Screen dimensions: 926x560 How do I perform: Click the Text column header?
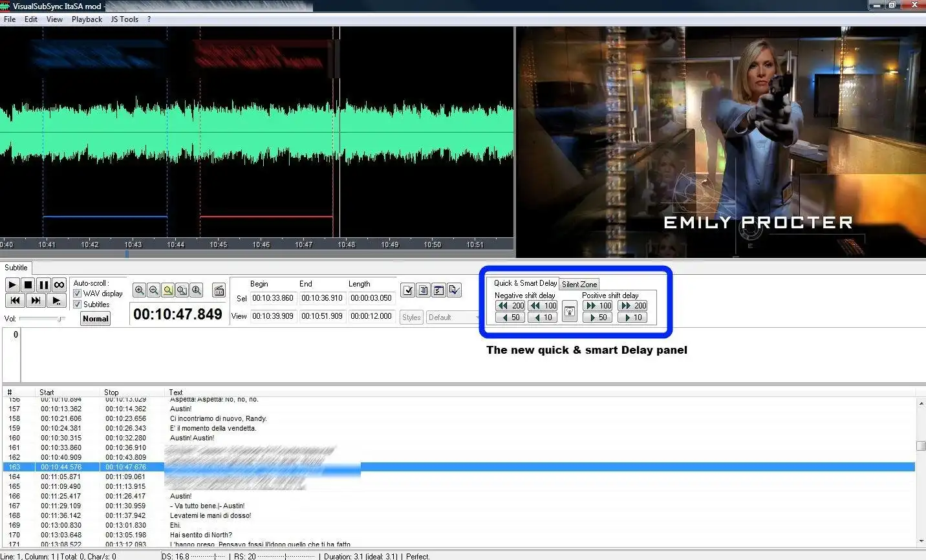[540, 392]
